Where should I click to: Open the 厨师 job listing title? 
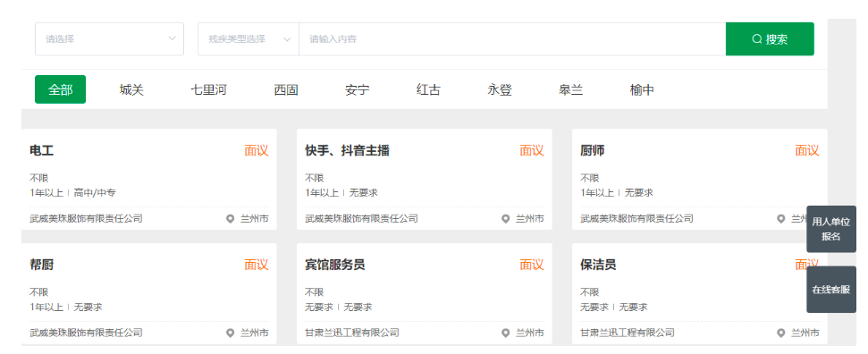593,151
